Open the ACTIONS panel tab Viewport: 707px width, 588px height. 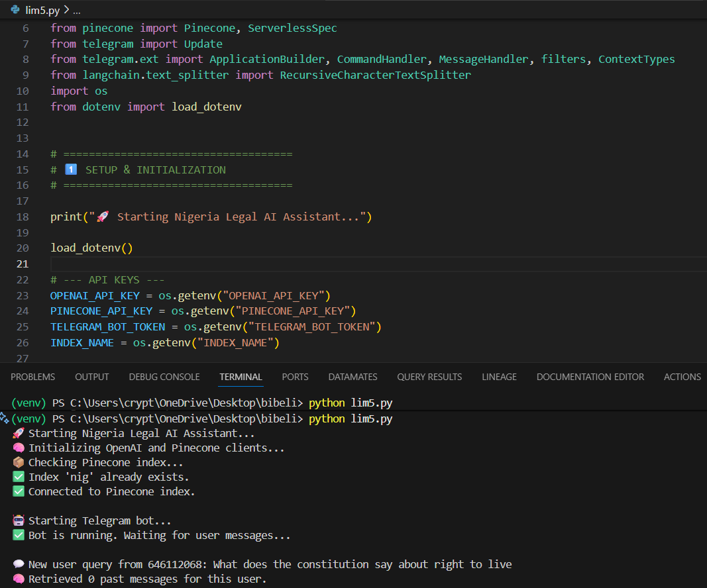(682, 377)
